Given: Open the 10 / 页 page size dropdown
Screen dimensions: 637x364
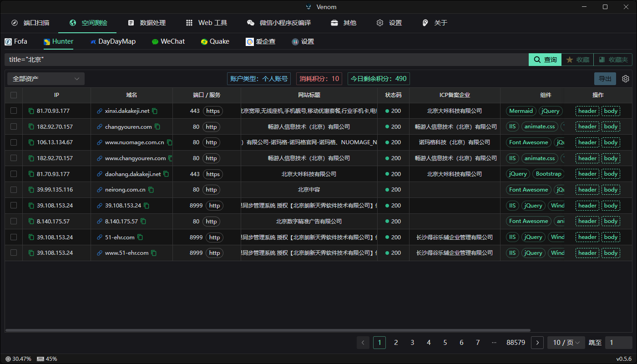Looking at the screenshot, I should pos(566,343).
